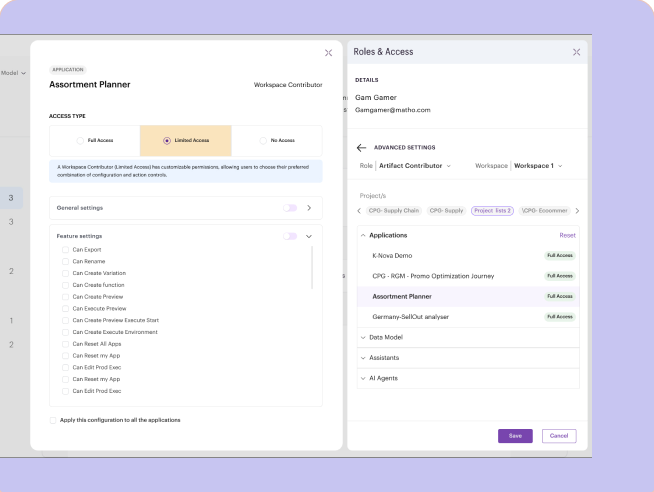Cancel the Roles & Access changes

(559, 436)
